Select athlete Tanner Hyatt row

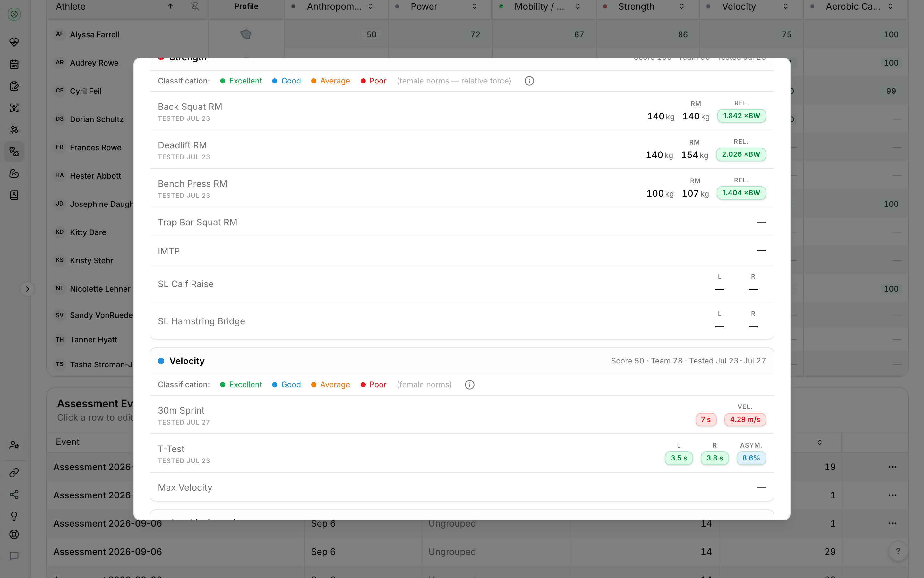point(90,339)
